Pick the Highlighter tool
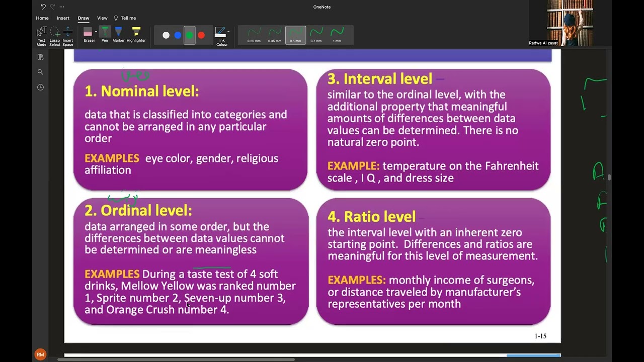 [x=136, y=35]
